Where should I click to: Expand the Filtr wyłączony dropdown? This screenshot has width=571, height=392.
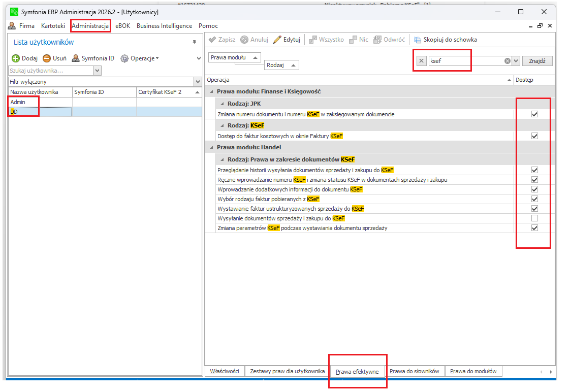tap(198, 82)
